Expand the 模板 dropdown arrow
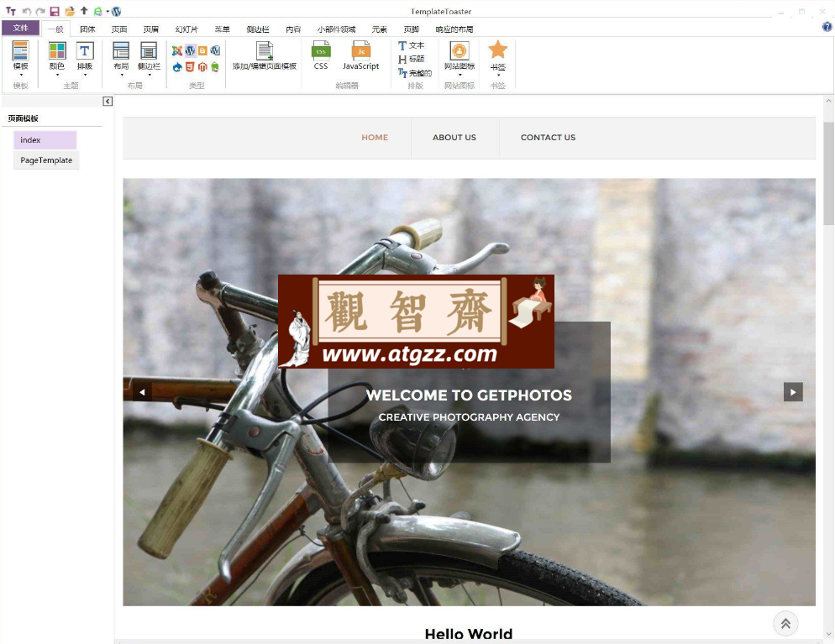 point(21,75)
